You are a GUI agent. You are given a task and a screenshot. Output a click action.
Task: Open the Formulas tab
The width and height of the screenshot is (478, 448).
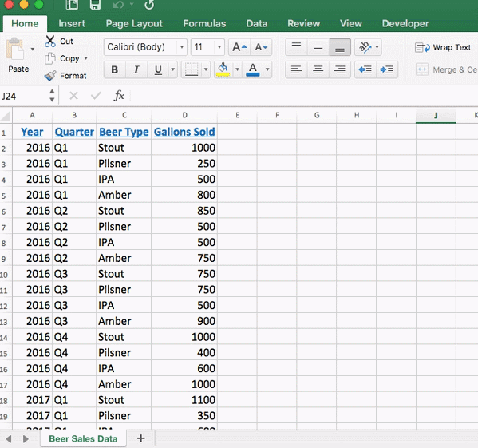(x=204, y=23)
